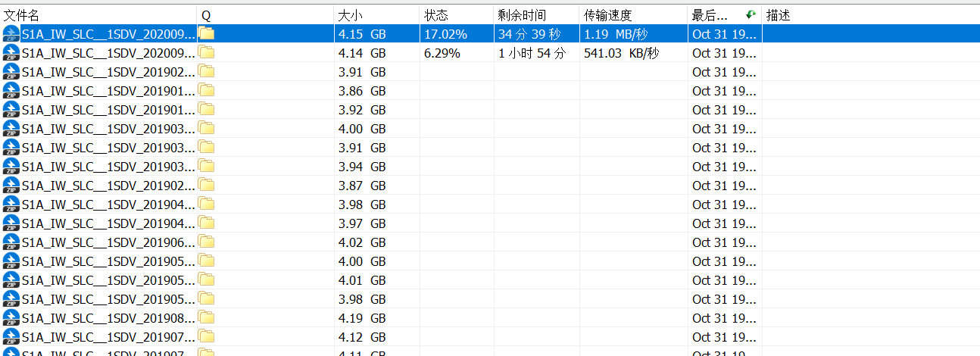Click folder icon in the 3.92 GB row
Screen dimensions: 980x356
(207, 109)
